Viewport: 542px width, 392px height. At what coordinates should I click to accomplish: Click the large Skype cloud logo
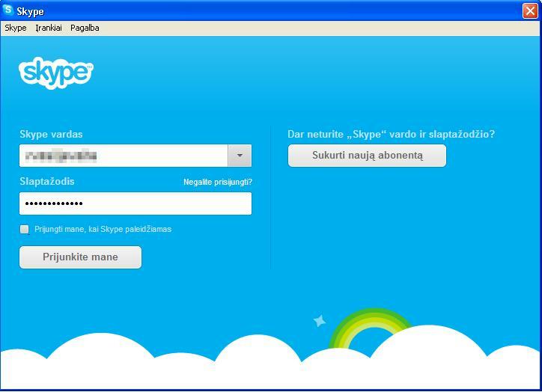(x=56, y=73)
